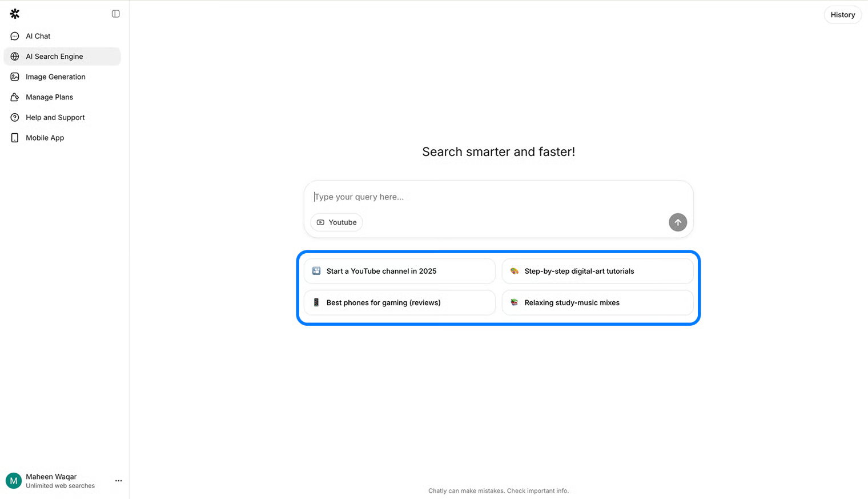Pick Best phones for gaming suggestion
Image resolution: width=868 pixels, height=499 pixels.
pyautogui.click(x=399, y=302)
